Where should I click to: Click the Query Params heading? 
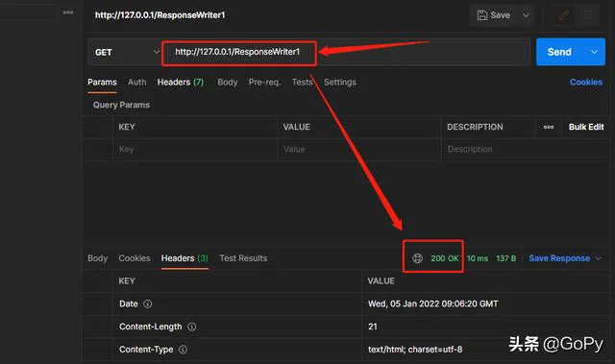pyautogui.click(x=121, y=105)
